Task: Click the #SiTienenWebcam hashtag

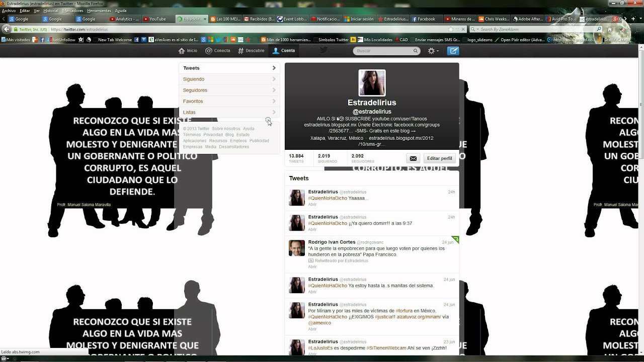Action: tap(386, 348)
